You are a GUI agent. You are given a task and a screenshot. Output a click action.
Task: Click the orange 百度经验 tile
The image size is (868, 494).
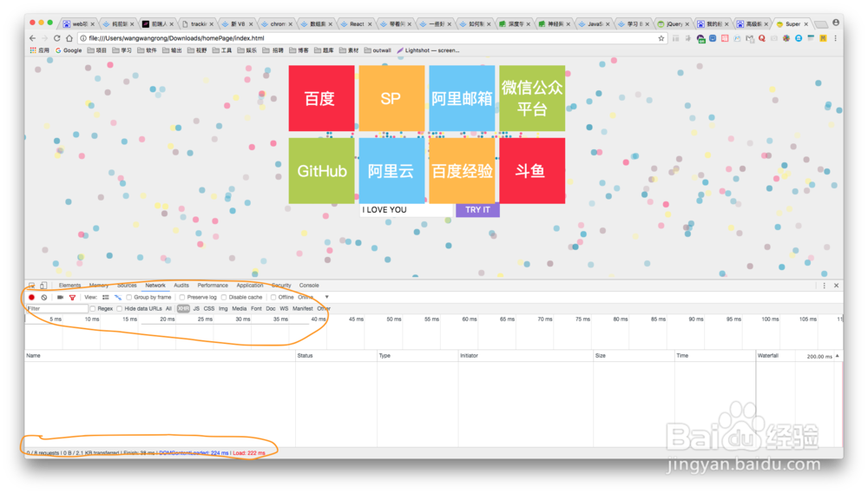(x=462, y=170)
